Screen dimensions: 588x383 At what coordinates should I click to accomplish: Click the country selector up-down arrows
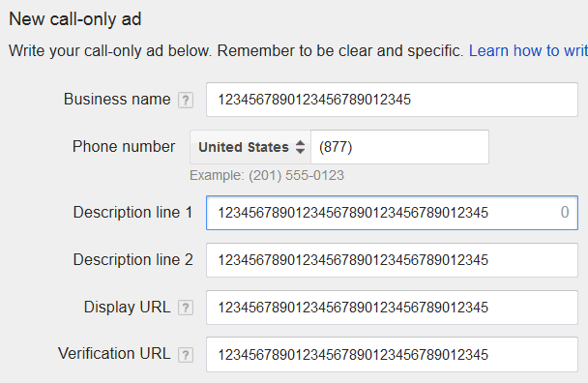(x=300, y=147)
